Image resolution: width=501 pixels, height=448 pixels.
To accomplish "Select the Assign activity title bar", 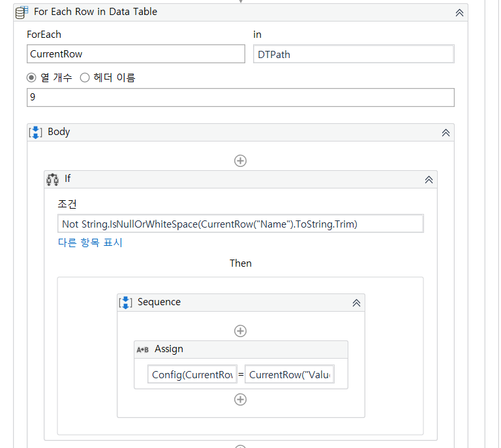I will tap(241, 350).
